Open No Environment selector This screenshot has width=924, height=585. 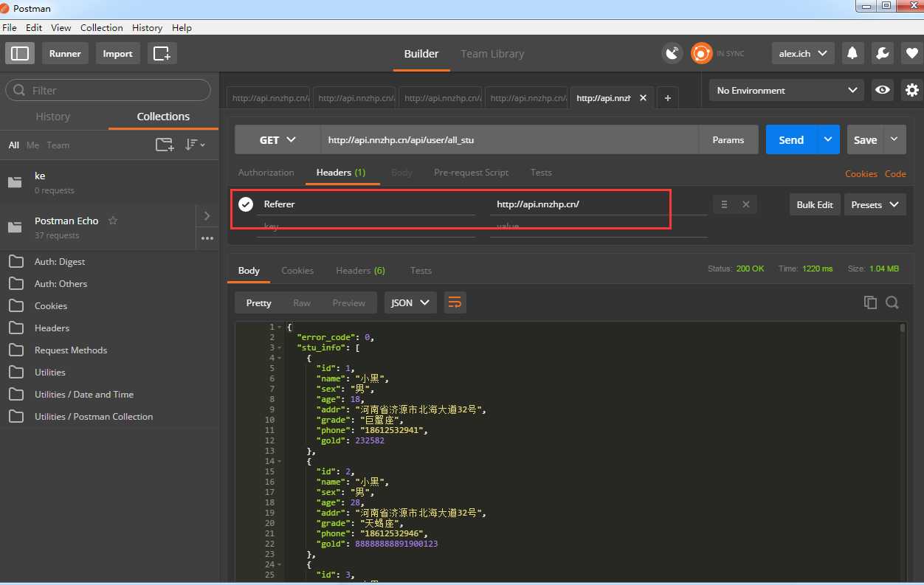click(787, 90)
